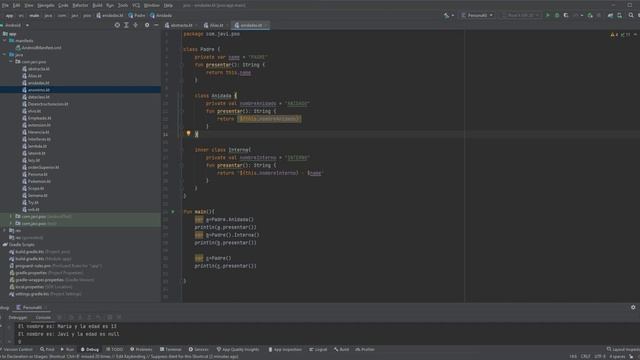Viewport: 640px width, 360px height.
Task: Open the App Inspection tool window
Action: (x=285, y=349)
